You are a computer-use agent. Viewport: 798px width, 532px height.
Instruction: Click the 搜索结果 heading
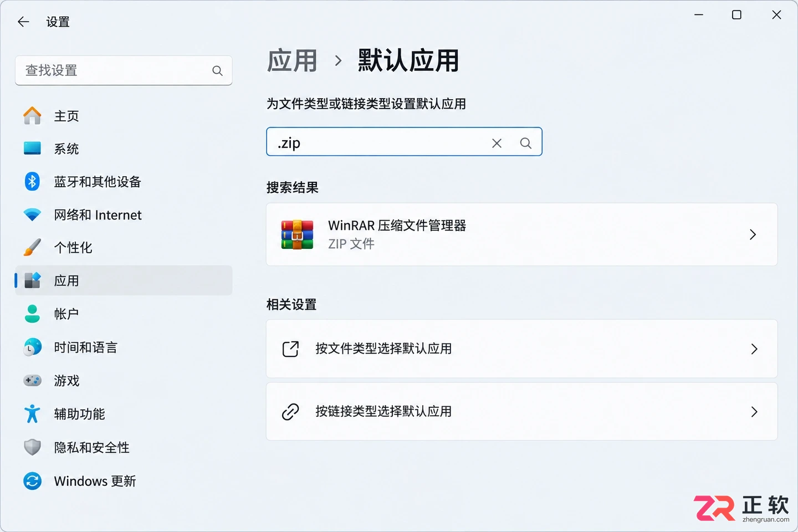click(x=293, y=188)
